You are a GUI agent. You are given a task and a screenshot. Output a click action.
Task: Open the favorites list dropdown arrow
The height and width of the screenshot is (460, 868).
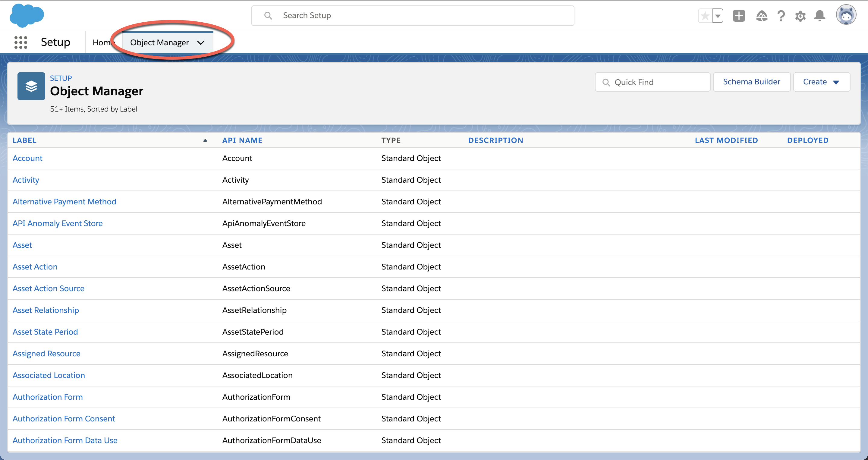718,16
